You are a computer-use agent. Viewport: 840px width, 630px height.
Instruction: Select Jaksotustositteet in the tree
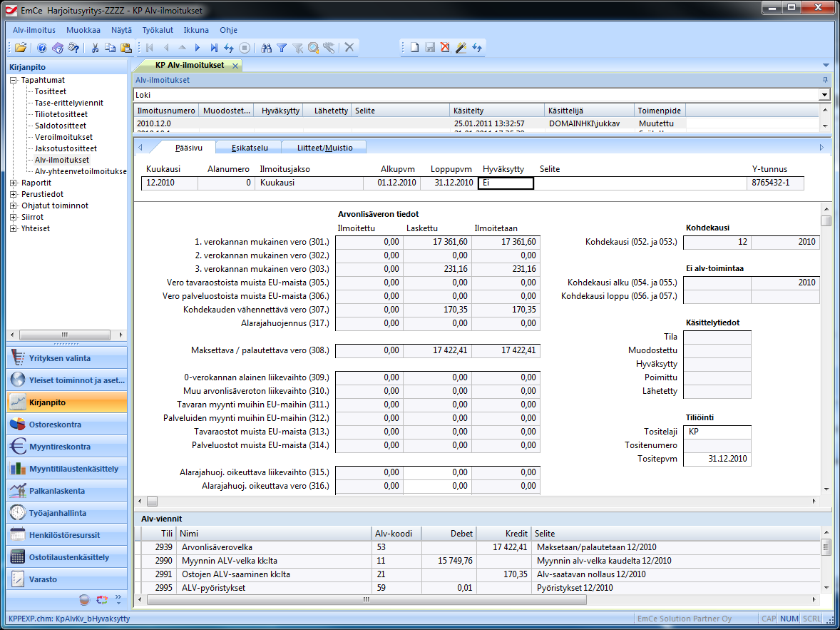[x=66, y=148]
